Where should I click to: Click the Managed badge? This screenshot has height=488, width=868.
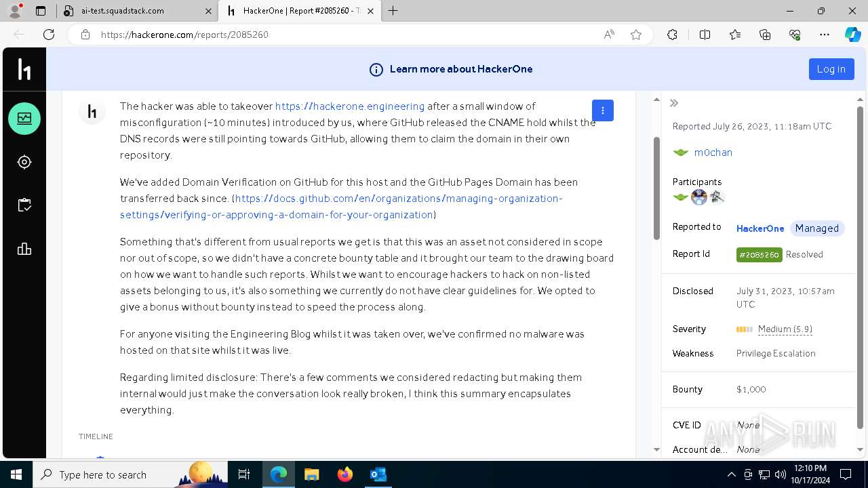point(817,228)
